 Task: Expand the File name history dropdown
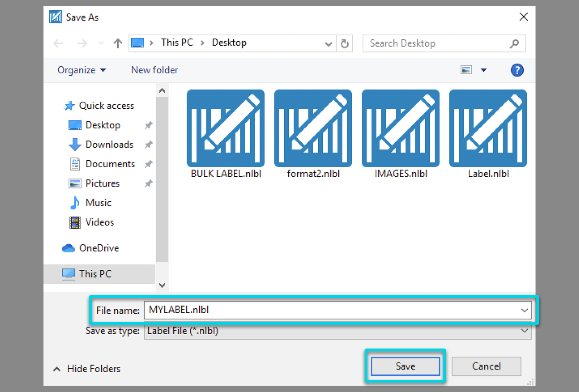coord(524,310)
